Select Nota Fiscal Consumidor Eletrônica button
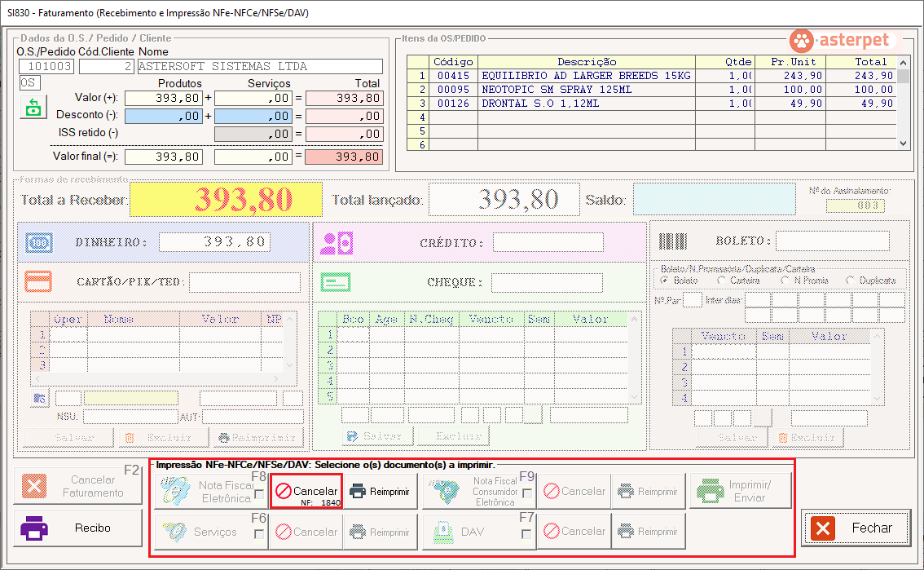 tap(479, 492)
